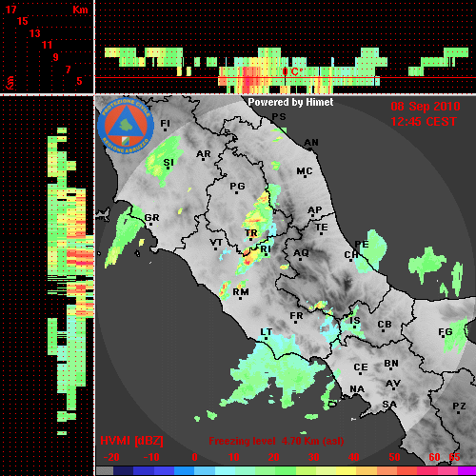This screenshot has height=476, width=476.
Task: Select the MC city label
Action: [305, 171]
